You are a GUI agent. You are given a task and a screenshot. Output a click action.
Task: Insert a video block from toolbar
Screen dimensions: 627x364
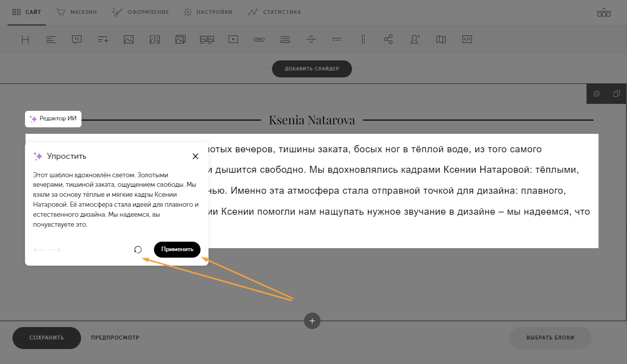(232, 39)
